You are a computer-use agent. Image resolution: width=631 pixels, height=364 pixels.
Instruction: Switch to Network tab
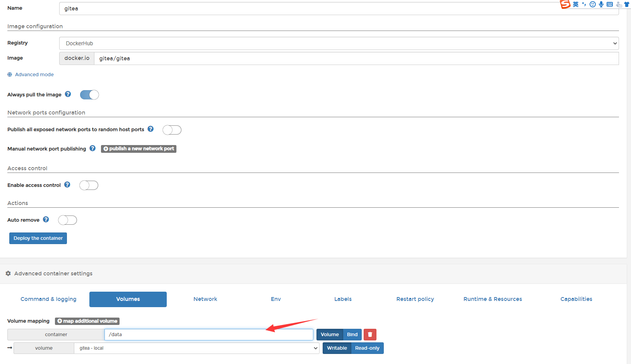tap(205, 299)
